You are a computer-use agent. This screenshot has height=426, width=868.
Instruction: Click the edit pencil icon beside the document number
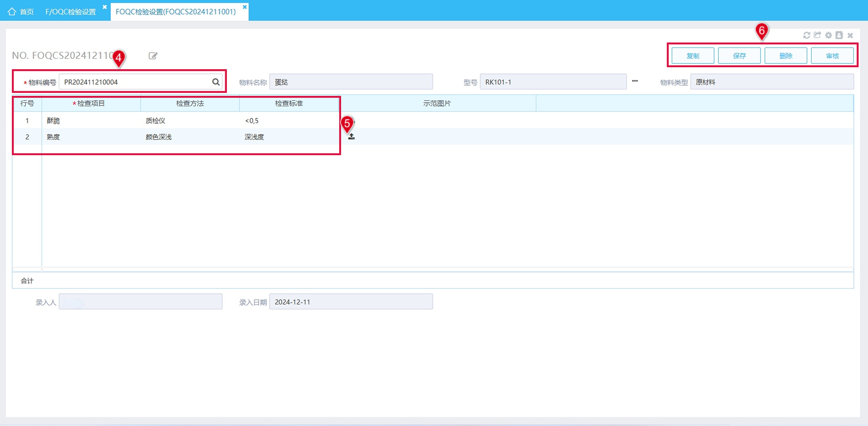[153, 56]
